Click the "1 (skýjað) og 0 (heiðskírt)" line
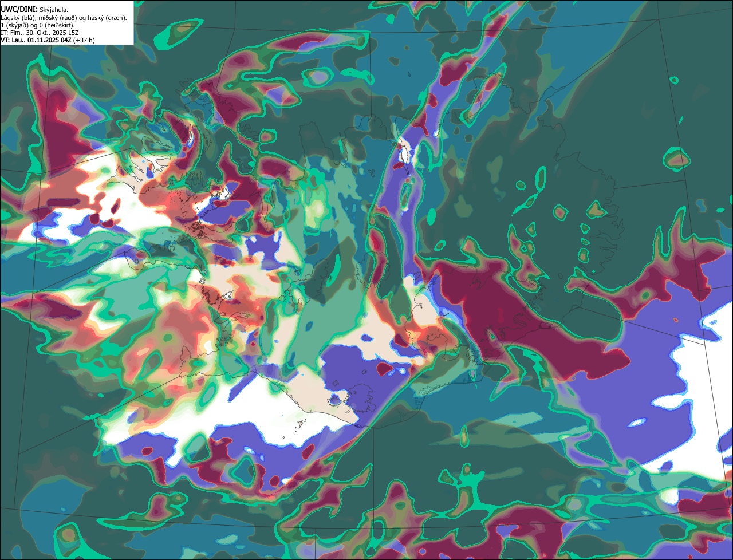The height and width of the screenshot is (560, 733). pyautogui.click(x=38, y=25)
